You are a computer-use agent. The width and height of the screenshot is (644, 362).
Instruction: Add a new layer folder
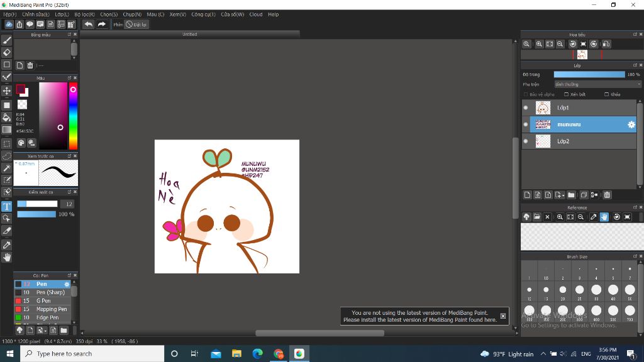571,195
